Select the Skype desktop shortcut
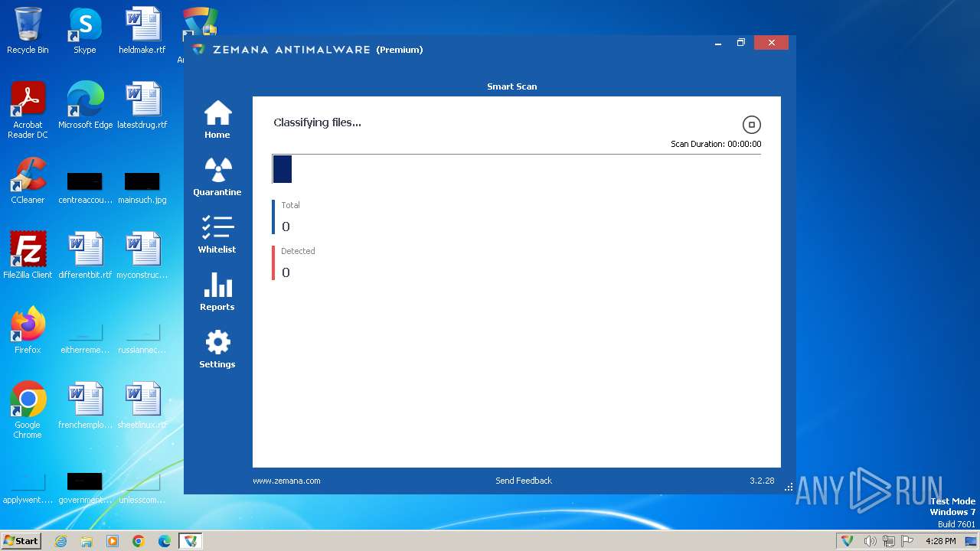 85,31
